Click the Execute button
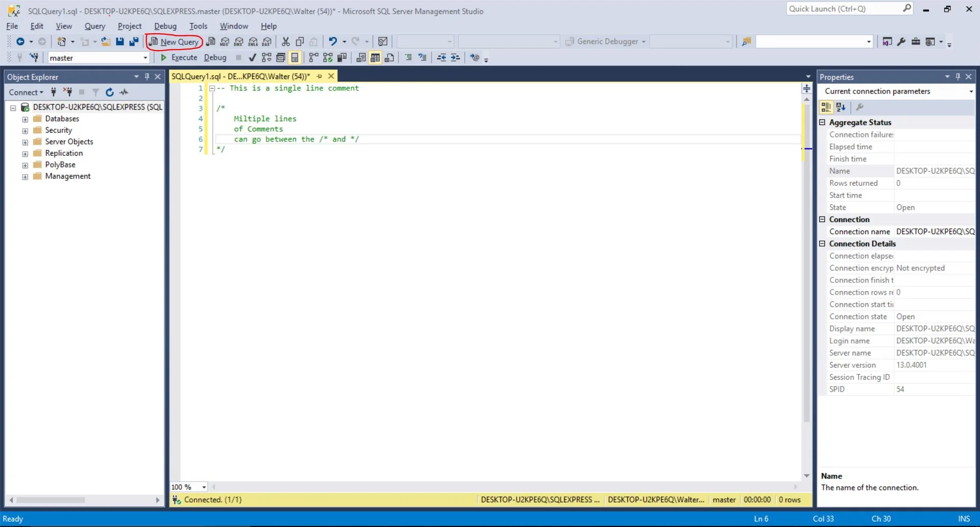 (179, 58)
